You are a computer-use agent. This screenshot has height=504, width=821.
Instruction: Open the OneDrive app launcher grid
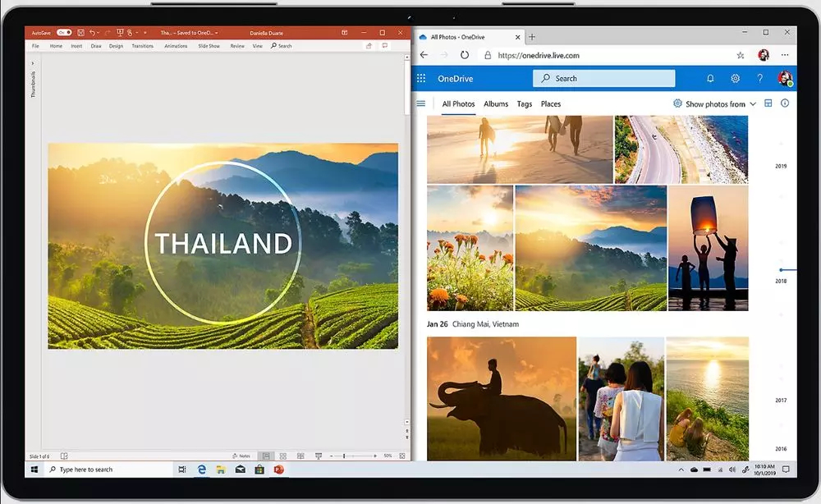pos(421,79)
